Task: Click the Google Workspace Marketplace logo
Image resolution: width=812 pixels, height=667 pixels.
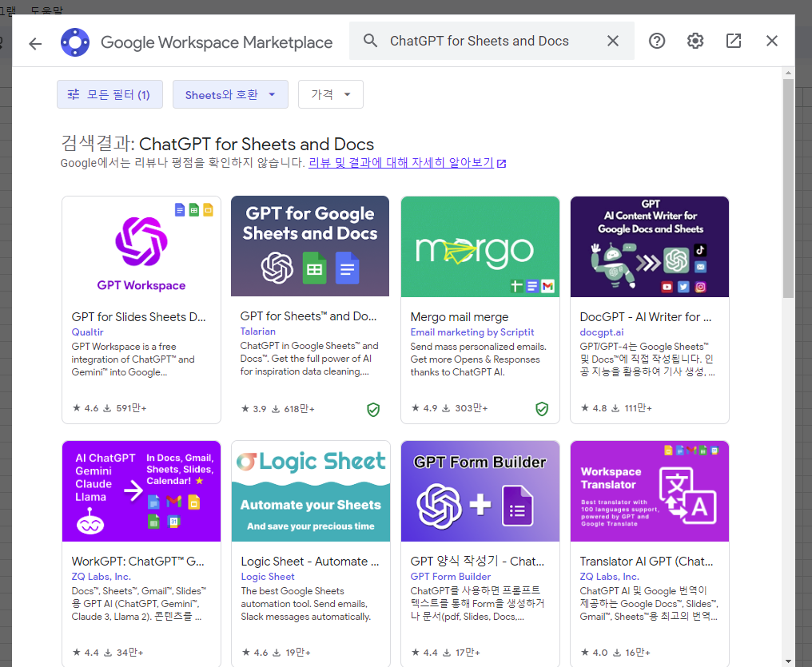Action: point(75,42)
